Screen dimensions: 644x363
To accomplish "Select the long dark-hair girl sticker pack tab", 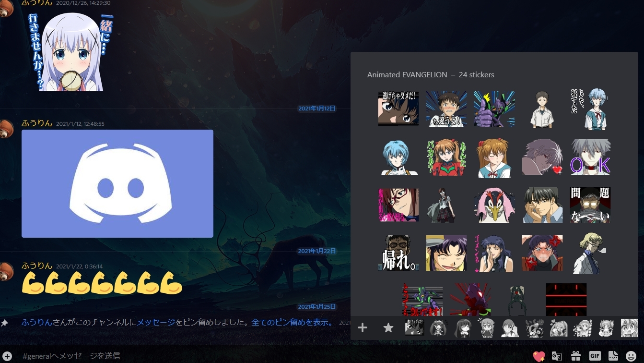I will point(462,328).
